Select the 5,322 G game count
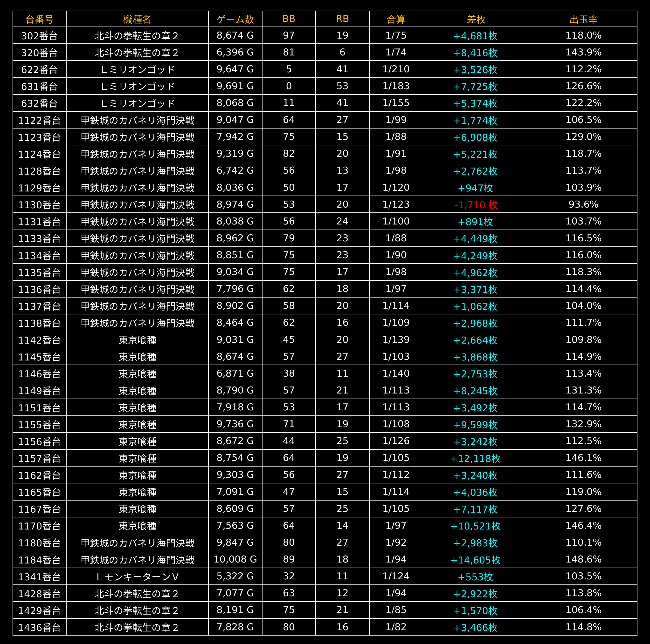 tap(235, 576)
